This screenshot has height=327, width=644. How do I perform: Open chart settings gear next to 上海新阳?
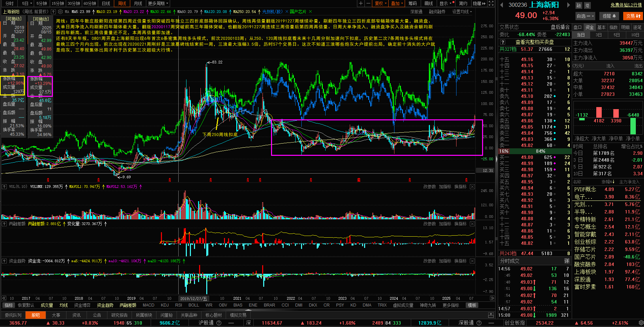pyautogui.click(x=61, y=12)
